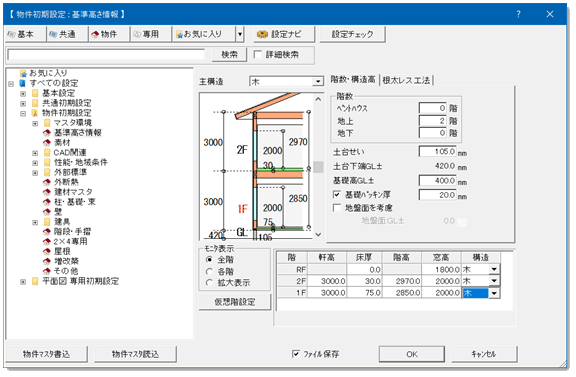This screenshot has width=576, height=377.
Task: Enable the 地盤面を考慮 checkbox
Action: pyautogui.click(x=336, y=208)
